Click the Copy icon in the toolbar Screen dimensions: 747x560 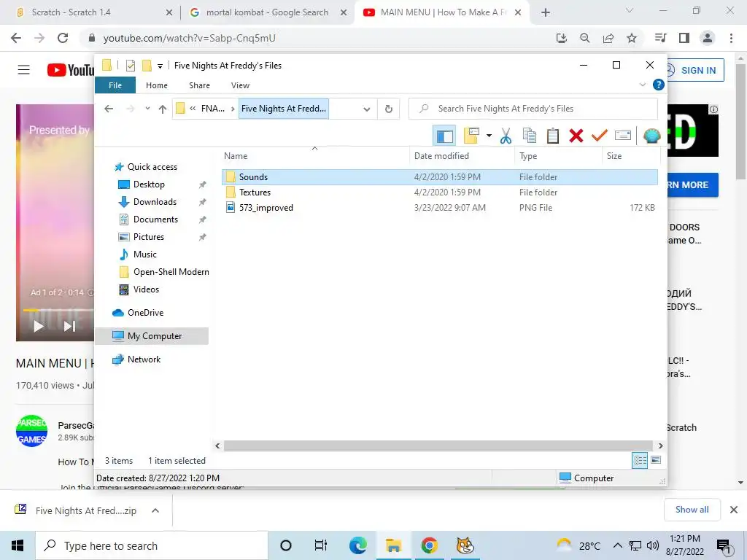tap(530, 136)
